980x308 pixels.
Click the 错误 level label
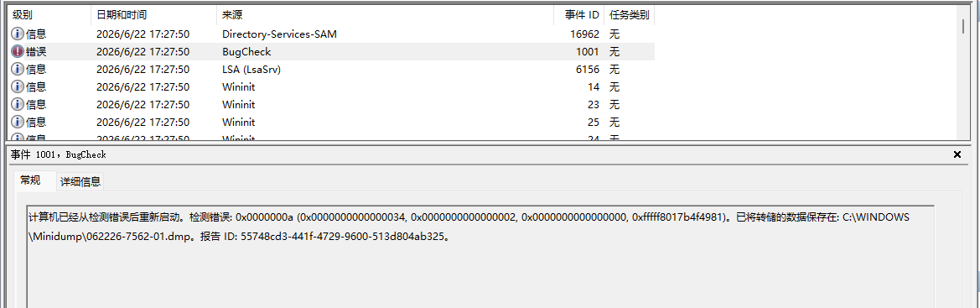(36, 51)
